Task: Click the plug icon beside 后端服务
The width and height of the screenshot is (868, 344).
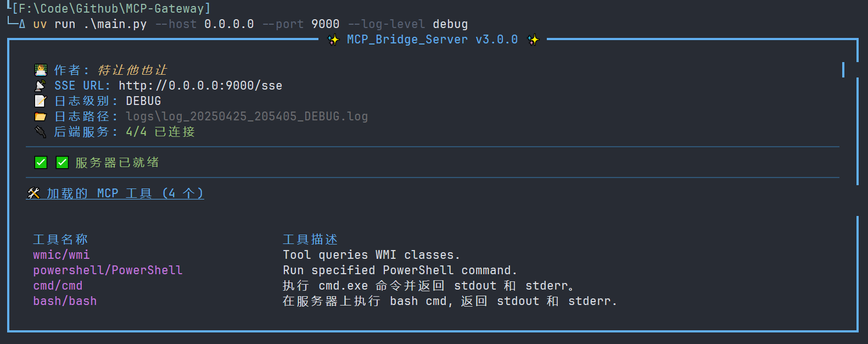Action: click(41, 132)
